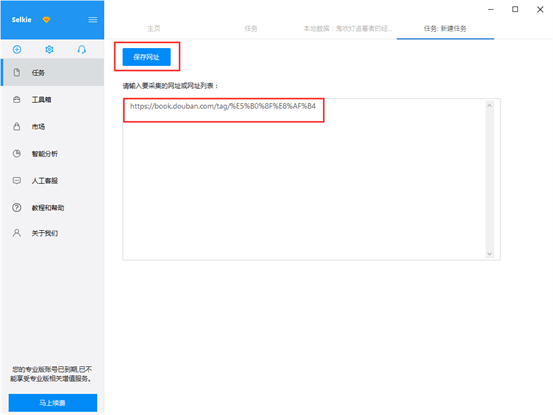Click the add new task plus icon
The width and height of the screenshot is (553, 415).
(17, 49)
